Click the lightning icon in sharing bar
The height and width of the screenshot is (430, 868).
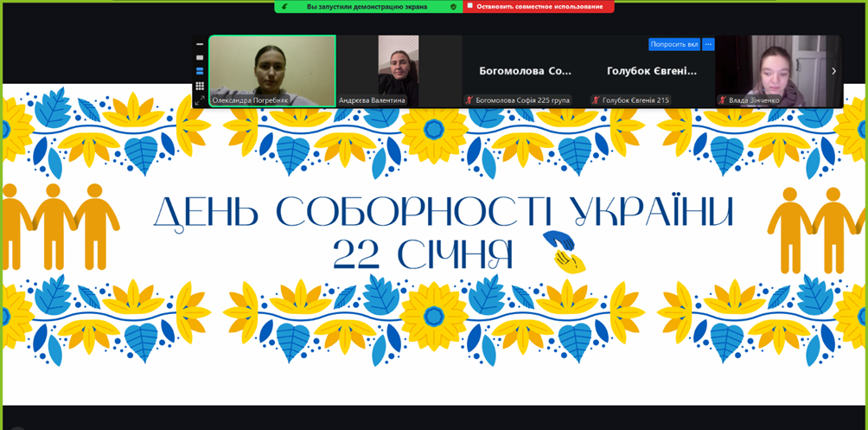click(285, 7)
